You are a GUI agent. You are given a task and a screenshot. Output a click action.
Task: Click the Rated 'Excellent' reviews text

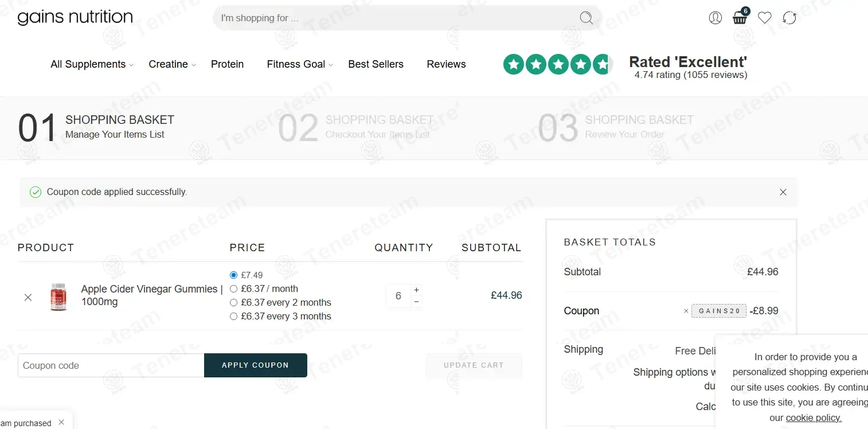point(688,62)
